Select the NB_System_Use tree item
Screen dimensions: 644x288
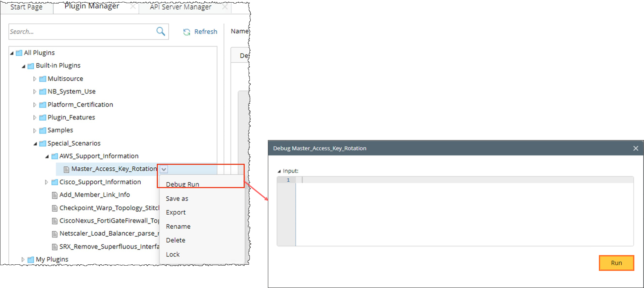click(71, 92)
